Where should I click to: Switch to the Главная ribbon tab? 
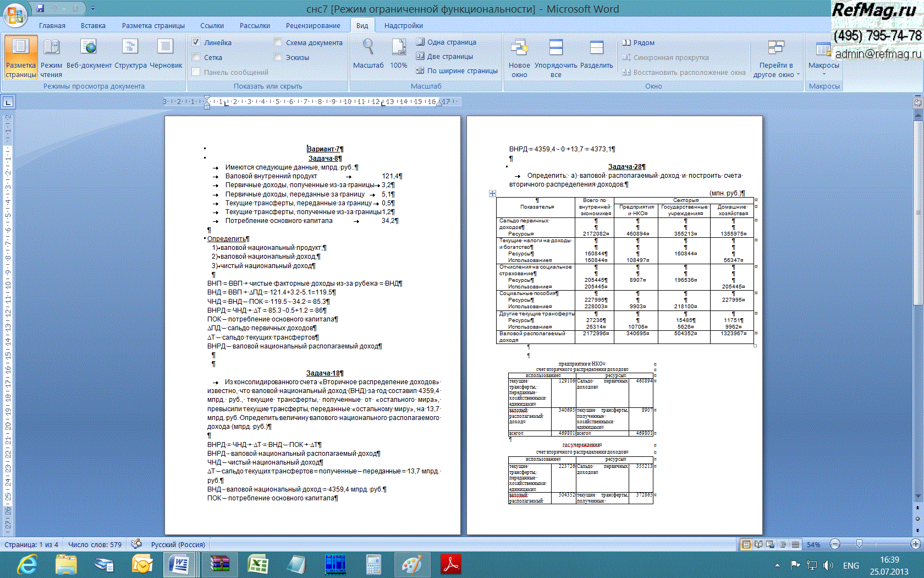point(52,26)
